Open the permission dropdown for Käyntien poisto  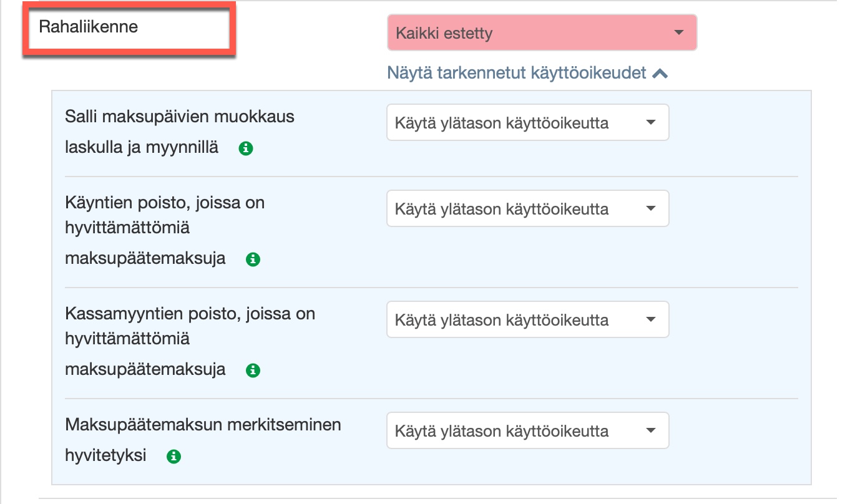coord(527,208)
